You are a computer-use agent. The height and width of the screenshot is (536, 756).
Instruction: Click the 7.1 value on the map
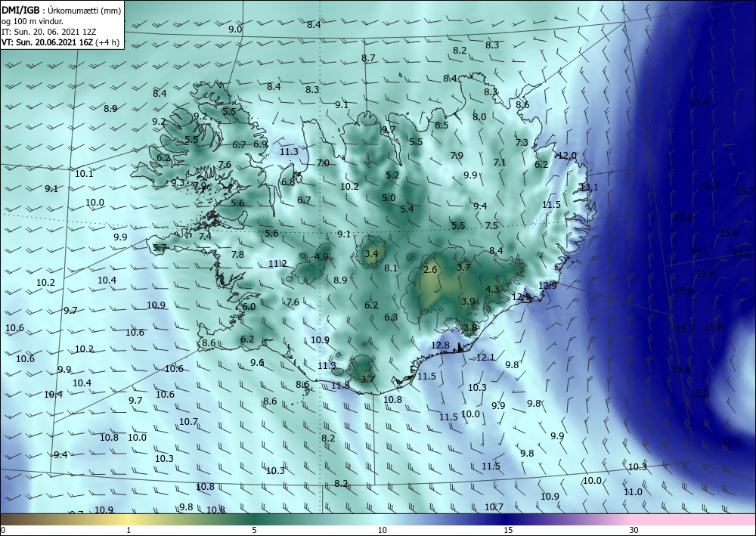coord(500,162)
